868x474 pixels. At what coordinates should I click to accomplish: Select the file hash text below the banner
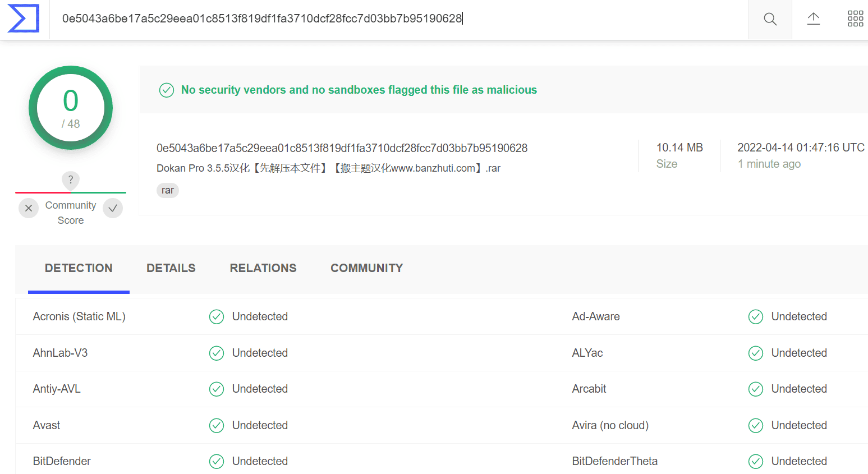coord(342,148)
